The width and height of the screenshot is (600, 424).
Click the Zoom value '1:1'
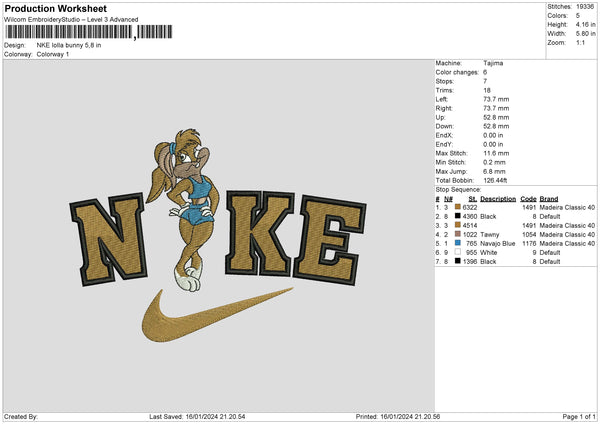click(x=580, y=42)
